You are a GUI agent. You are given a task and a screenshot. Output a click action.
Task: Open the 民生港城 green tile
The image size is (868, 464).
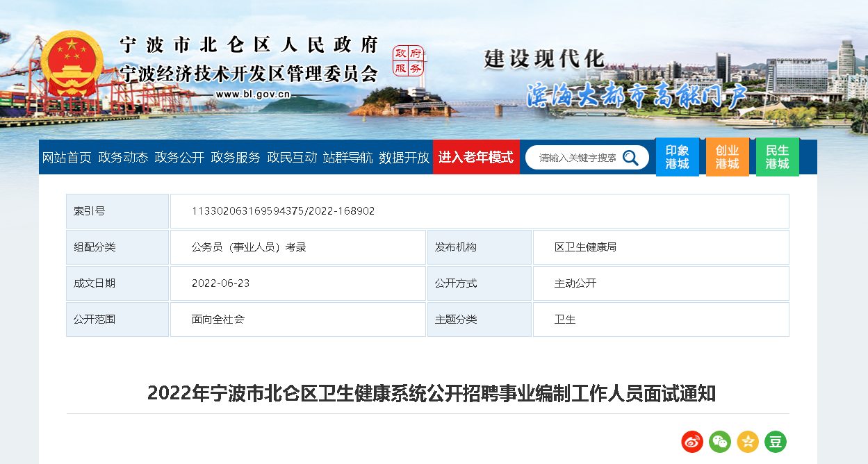coord(778,157)
